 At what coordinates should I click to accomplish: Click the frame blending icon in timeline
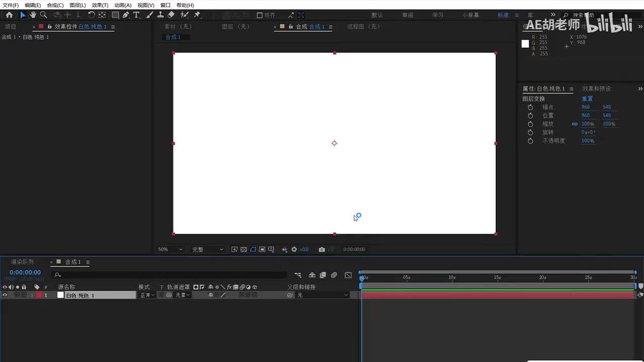tap(323, 275)
